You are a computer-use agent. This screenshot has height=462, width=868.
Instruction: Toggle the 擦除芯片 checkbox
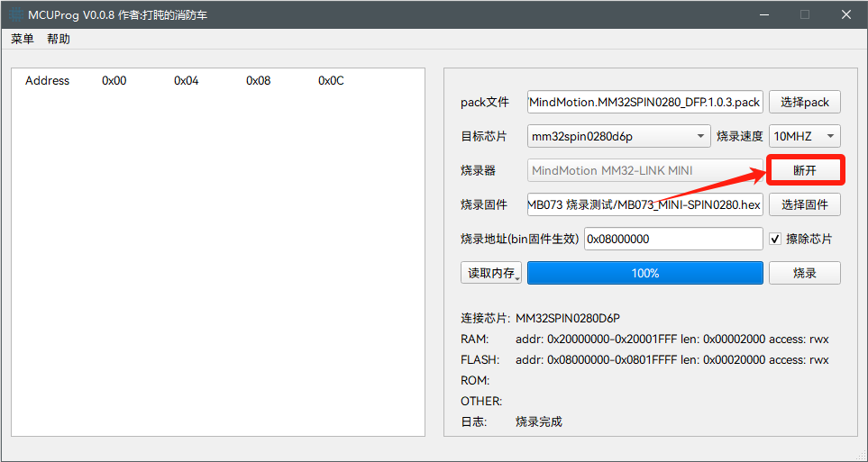775,239
